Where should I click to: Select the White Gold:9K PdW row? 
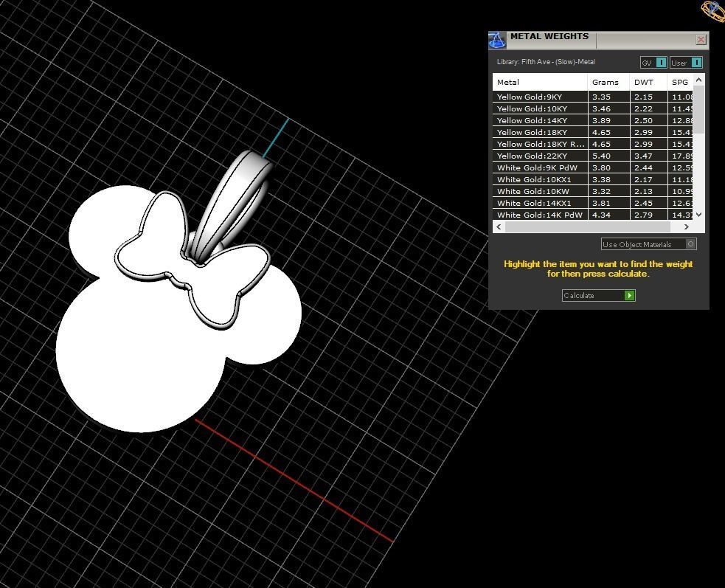coord(592,167)
